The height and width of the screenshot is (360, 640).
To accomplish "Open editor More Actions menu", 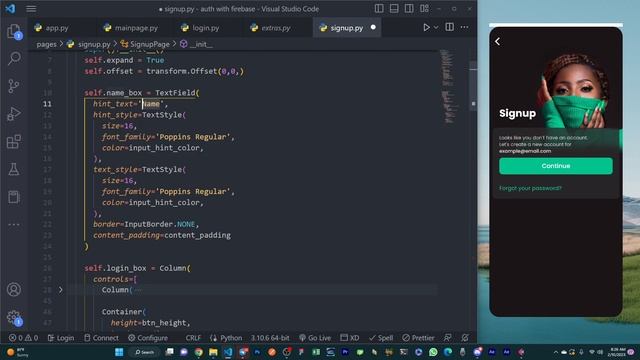I will tap(464, 27).
